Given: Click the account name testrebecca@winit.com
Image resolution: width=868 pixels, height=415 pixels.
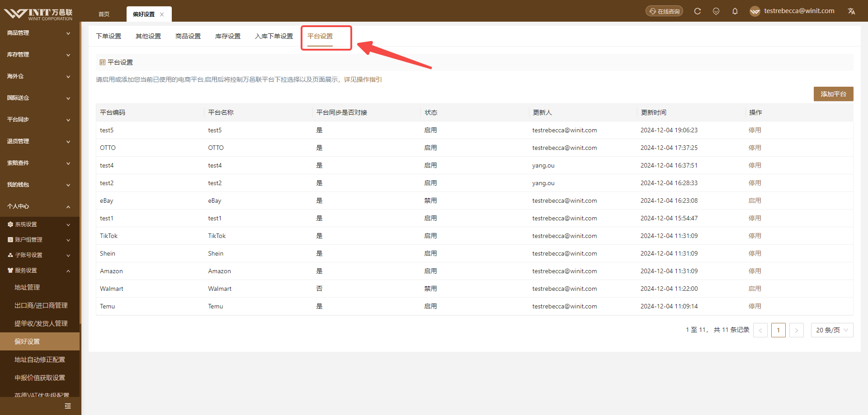Looking at the screenshot, I should click(799, 11).
